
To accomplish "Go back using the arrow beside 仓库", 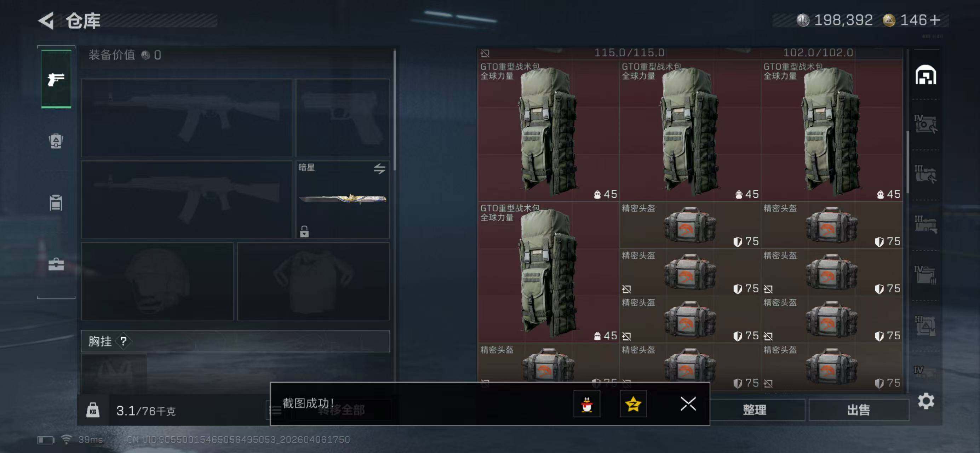I will pos(47,20).
